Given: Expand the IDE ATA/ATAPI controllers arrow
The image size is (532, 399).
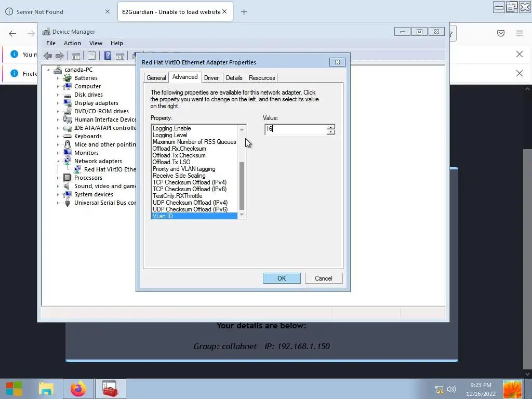Looking at the screenshot, I should 58,128.
